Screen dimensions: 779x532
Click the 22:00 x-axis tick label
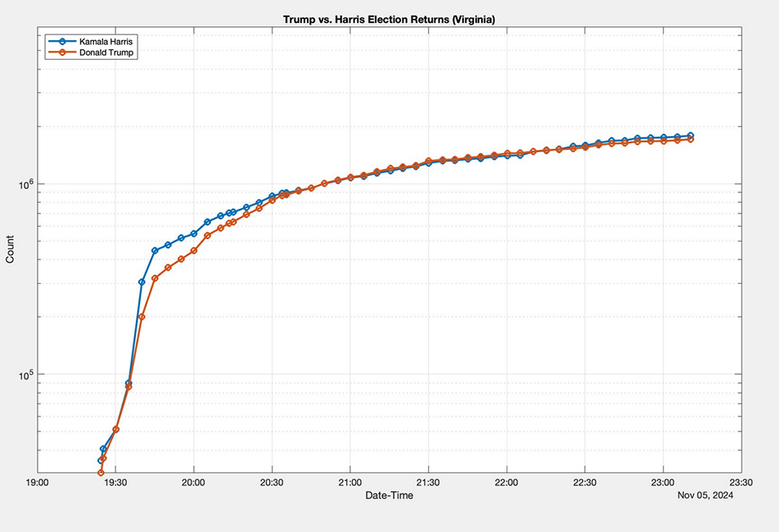pos(507,483)
